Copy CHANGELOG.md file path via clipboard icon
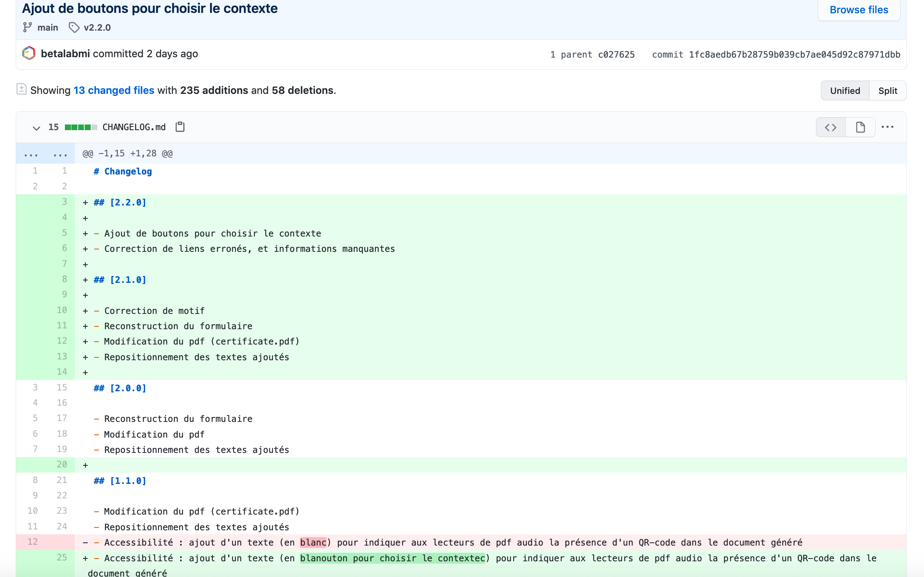924x577 pixels. [180, 127]
